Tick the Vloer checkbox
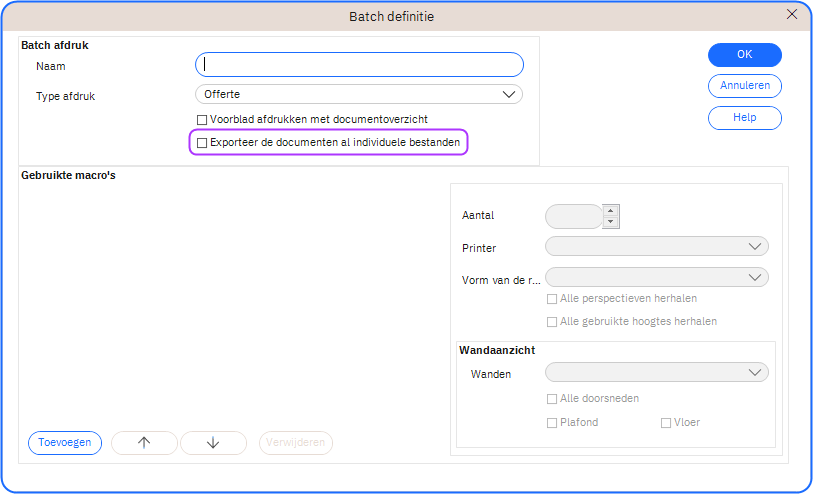This screenshot has height=494, width=813. coord(666,422)
